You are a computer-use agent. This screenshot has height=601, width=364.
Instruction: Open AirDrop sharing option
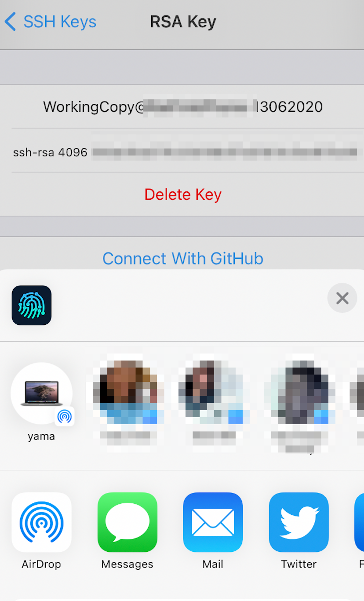coord(41,531)
